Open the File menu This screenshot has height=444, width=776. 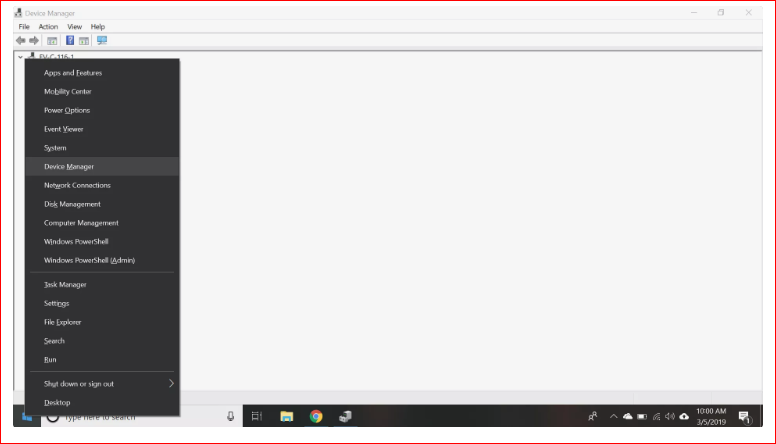tap(24, 27)
